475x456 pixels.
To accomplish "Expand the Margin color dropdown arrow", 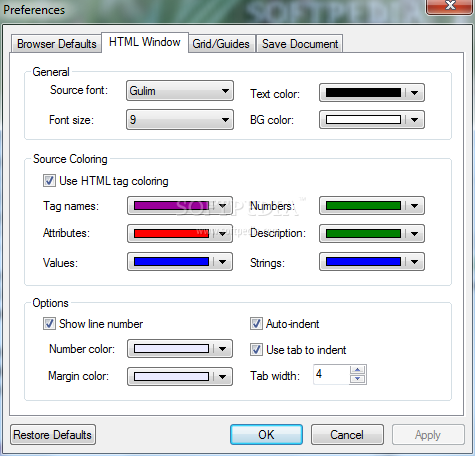I will [223, 377].
